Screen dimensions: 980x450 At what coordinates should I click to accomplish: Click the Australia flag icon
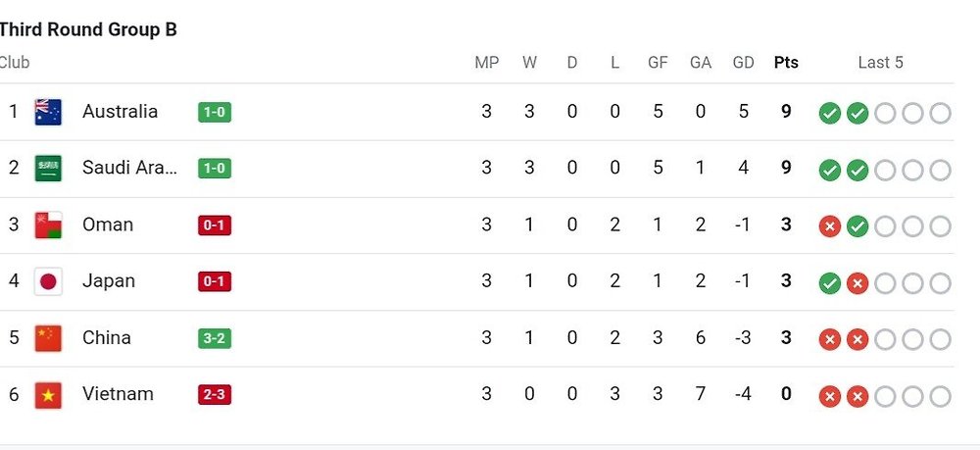(x=48, y=112)
